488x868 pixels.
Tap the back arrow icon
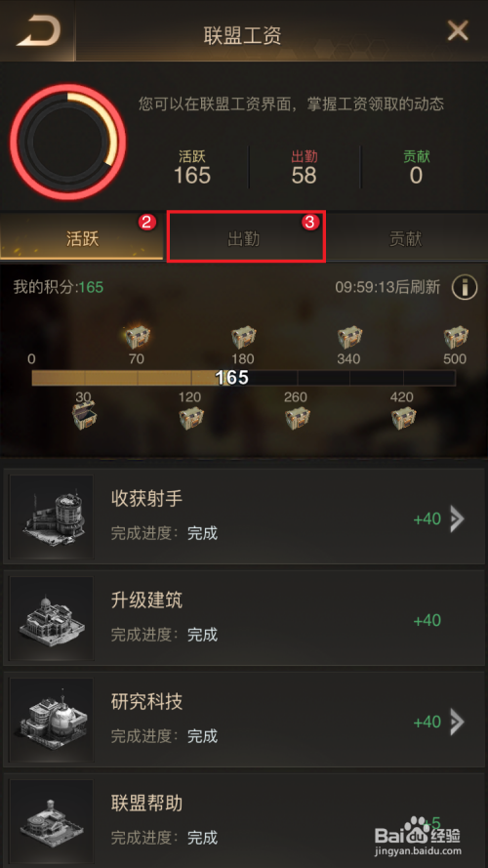point(38,32)
